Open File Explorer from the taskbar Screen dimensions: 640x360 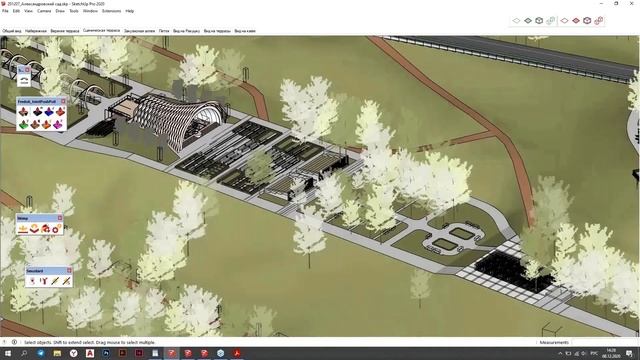tap(57, 353)
